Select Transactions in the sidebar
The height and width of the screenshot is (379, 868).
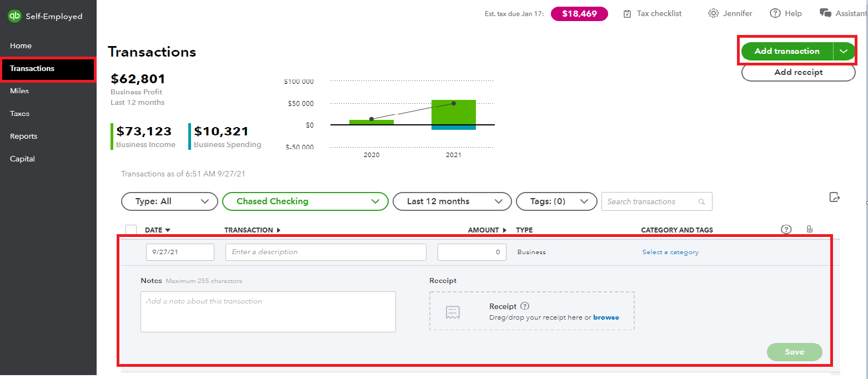coord(48,68)
